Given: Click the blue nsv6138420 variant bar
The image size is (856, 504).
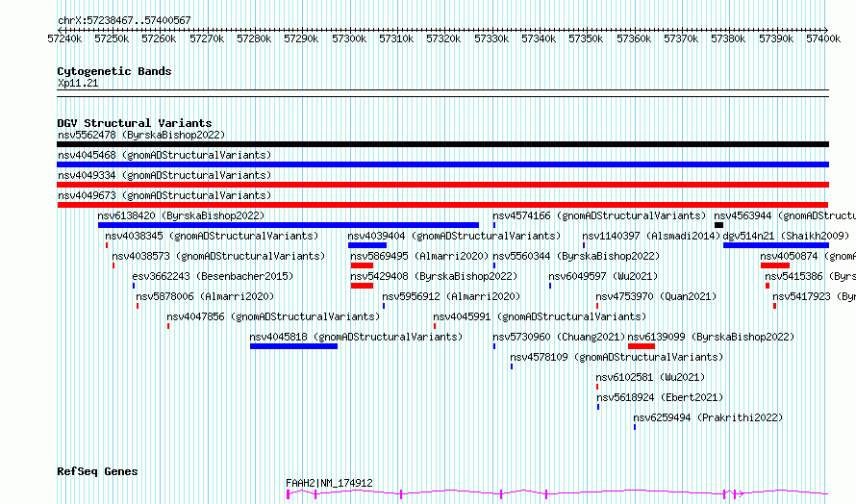Looking at the screenshot, I should pyautogui.click(x=289, y=225).
